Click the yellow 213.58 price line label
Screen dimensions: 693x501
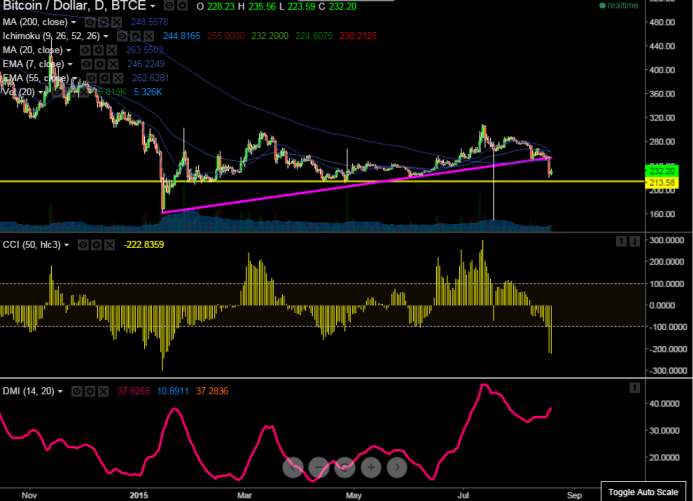point(662,182)
